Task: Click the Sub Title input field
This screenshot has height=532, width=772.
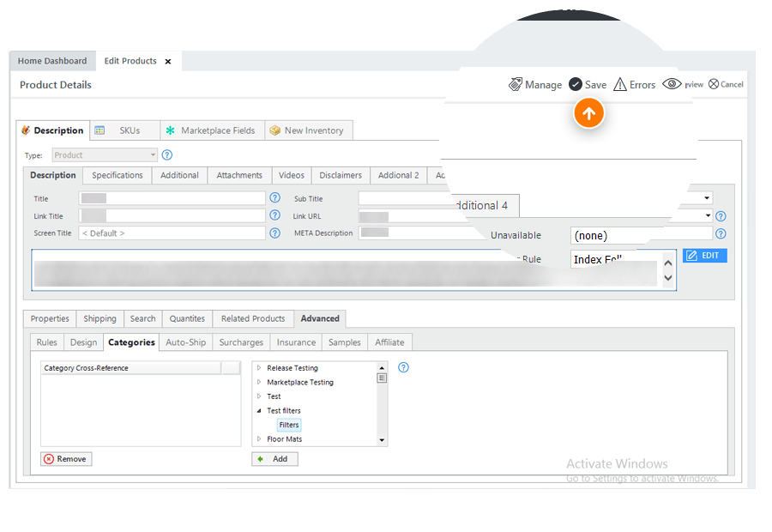Action: (x=407, y=198)
